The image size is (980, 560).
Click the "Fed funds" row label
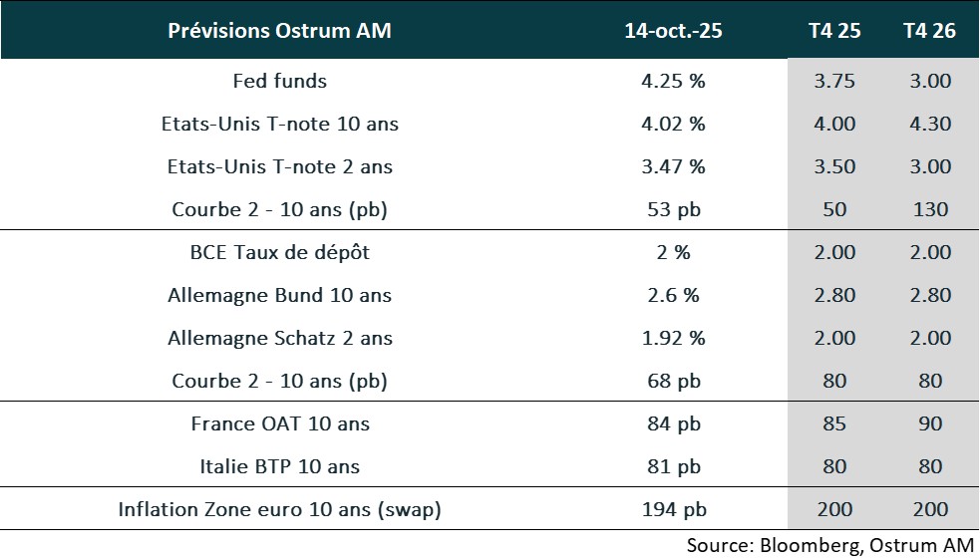coord(279,82)
